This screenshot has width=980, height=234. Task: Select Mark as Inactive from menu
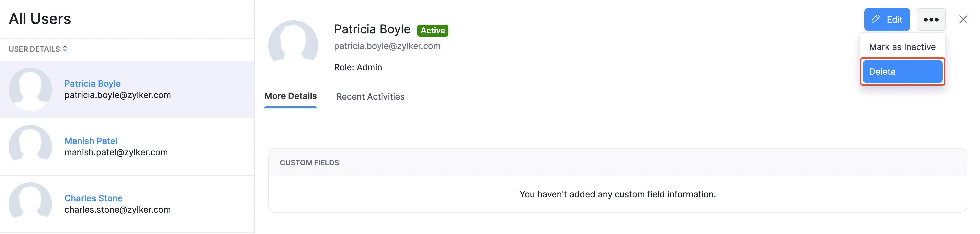(902, 47)
